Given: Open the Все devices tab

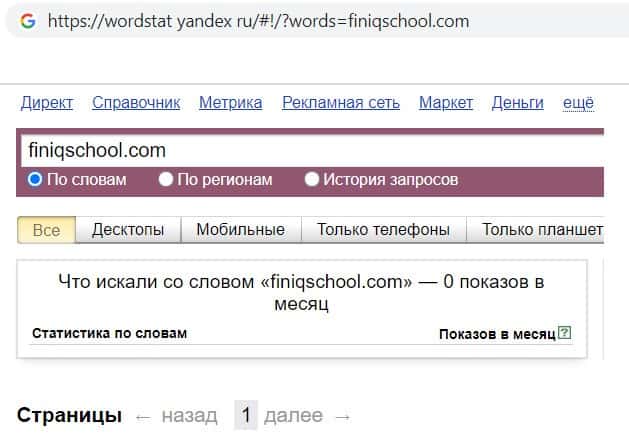Looking at the screenshot, I should click(47, 230).
